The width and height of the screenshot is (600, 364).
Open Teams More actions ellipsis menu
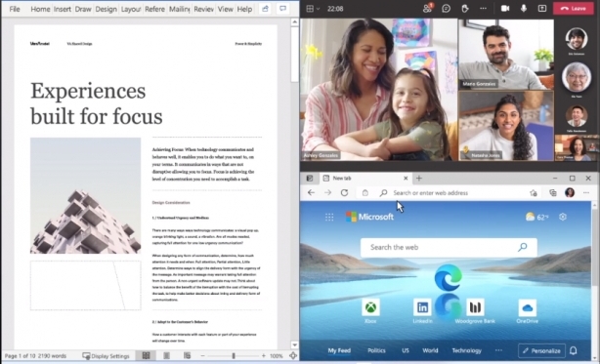(484, 9)
